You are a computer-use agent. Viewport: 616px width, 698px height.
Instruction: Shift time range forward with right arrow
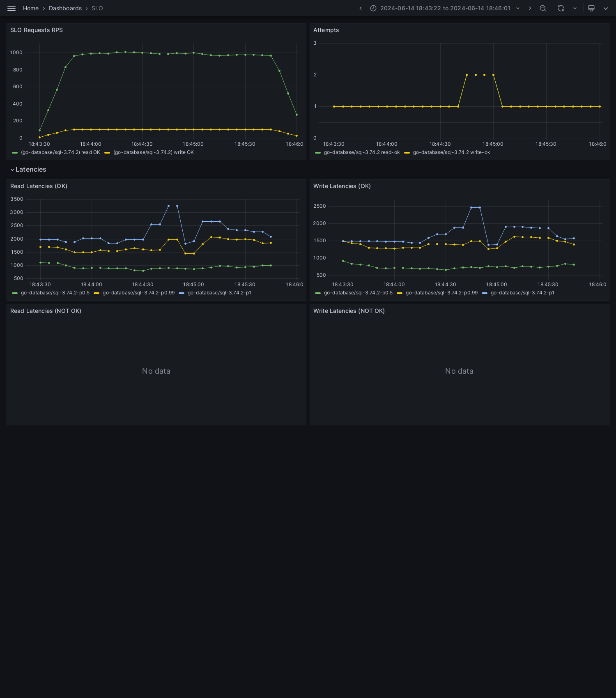point(530,8)
